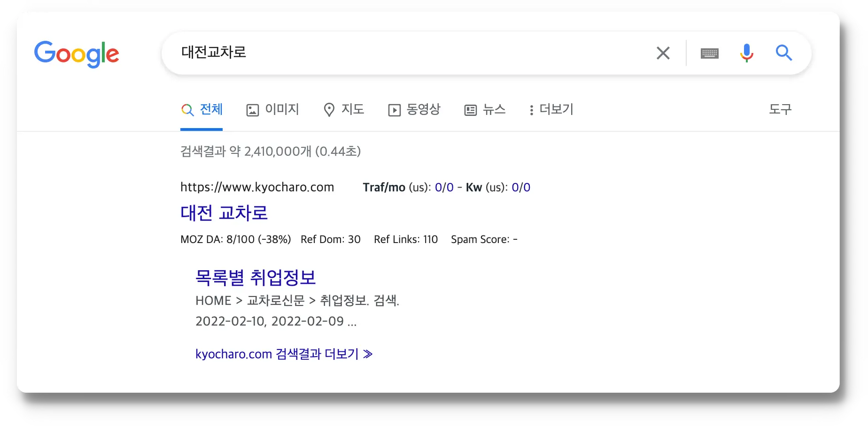Switch to the 지도 tab
Image resolution: width=868 pixels, height=426 pixels.
point(344,110)
